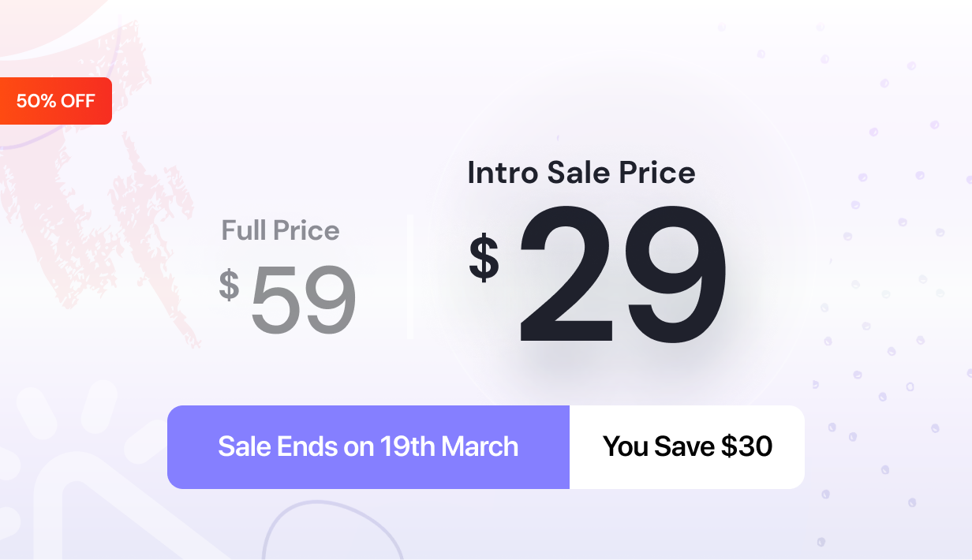The width and height of the screenshot is (972, 560).
Task: Click the red 50% OFF badge
Action: pyautogui.click(x=55, y=101)
